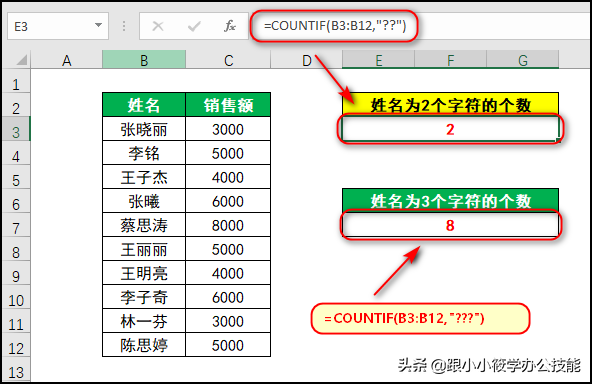Click sales value 5000 for 王丽丽
The width and height of the screenshot is (592, 384).
(x=228, y=249)
